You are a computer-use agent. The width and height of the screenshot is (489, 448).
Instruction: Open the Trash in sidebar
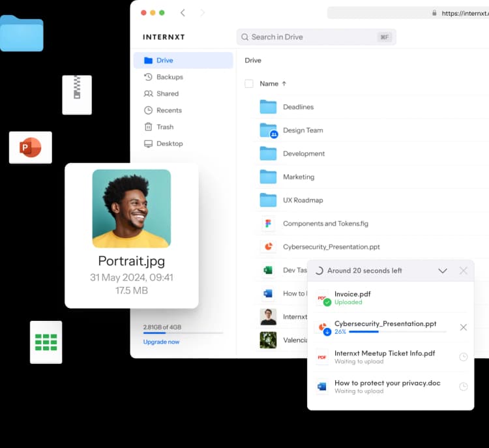click(164, 127)
